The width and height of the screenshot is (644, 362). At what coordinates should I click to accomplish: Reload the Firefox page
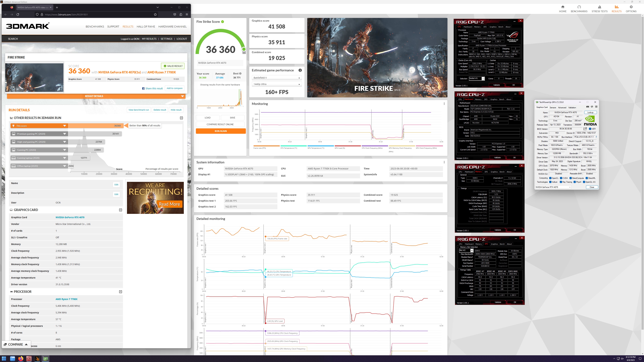coord(18,14)
